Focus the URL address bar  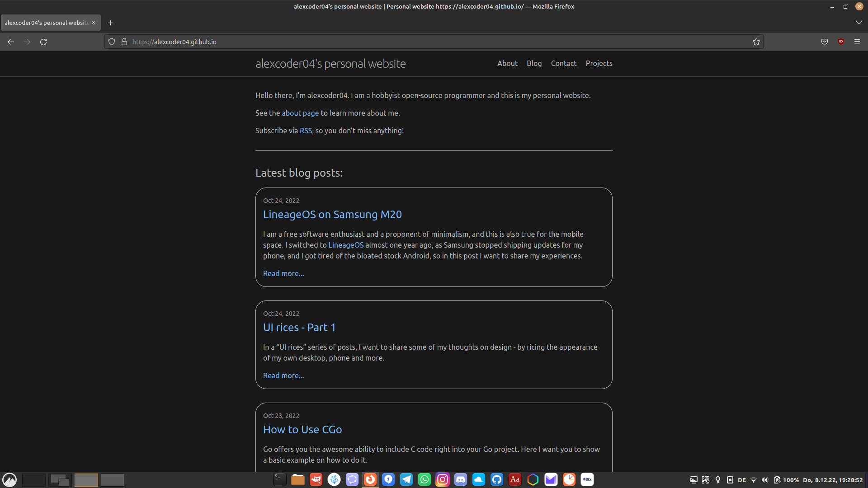434,42
